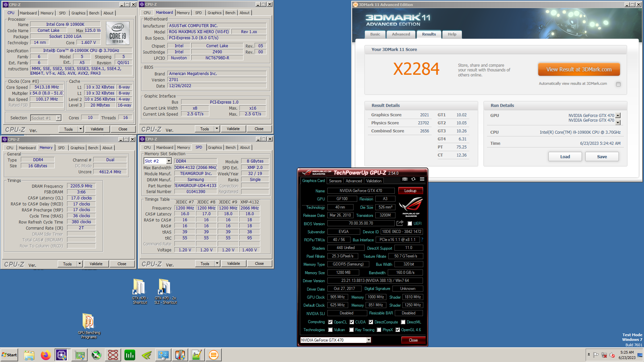The width and height of the screenshot is (644, 362).
Task: Open the Basic tab in 3DMark 11
Action: pyautogui.click(x=375, y=34)
